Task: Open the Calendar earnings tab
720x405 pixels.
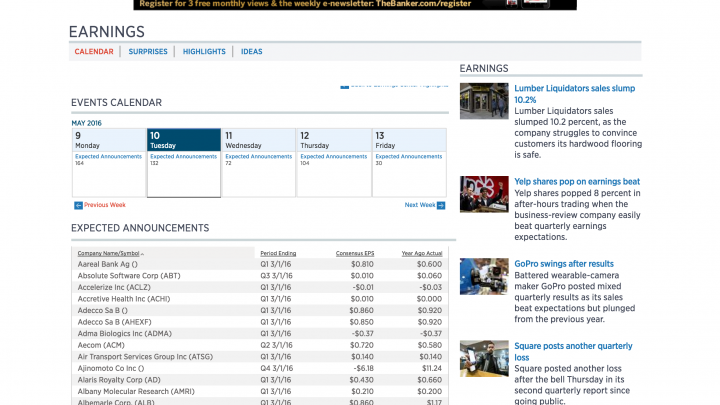Action: 94,51
